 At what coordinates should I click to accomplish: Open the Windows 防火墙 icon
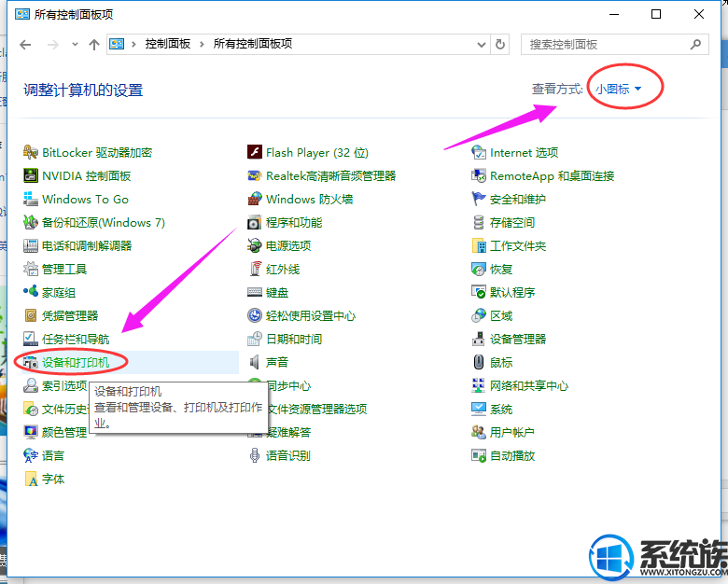click(x=255, y=199)
